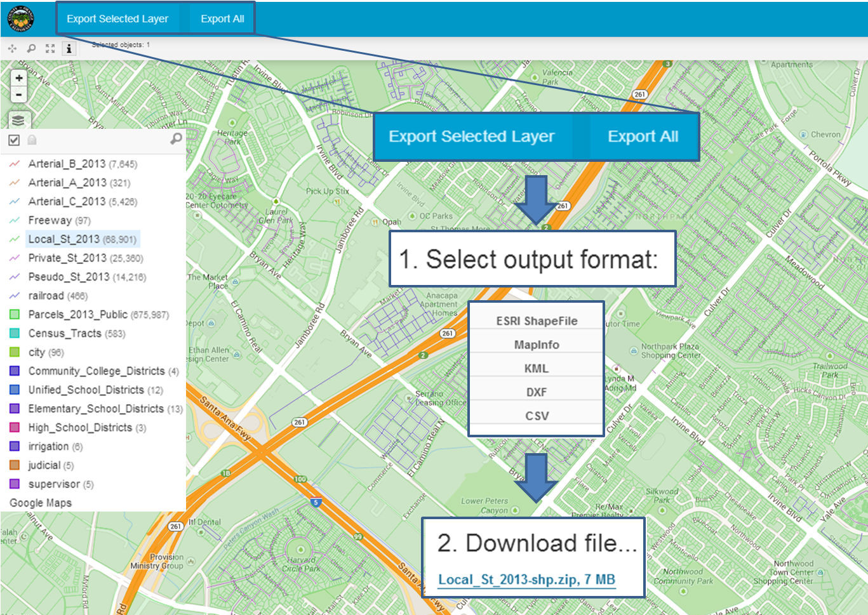The height and width of the screenshot is (615, 868).
Task: Choose KML from the format list
Action: tap(537, 368)
